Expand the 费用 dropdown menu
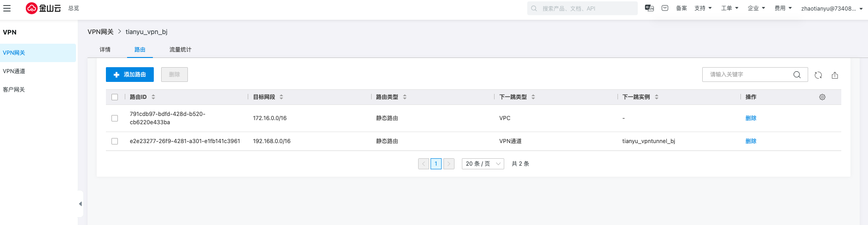The width and height of the screenshot is (868, 225). click(x=783, y=8)
